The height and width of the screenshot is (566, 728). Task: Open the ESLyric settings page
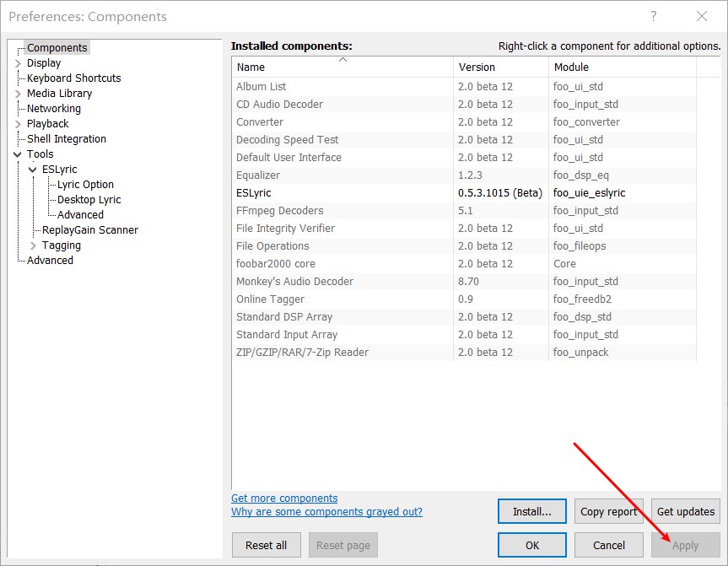[x=59, y=170]
